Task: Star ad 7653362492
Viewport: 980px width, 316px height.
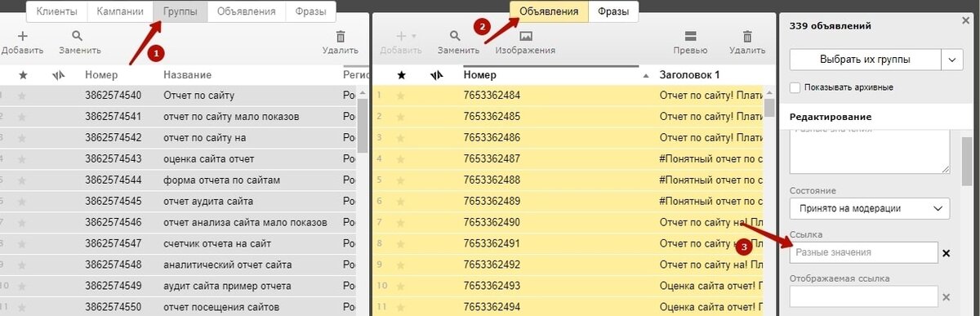Action: pos(401,265)
